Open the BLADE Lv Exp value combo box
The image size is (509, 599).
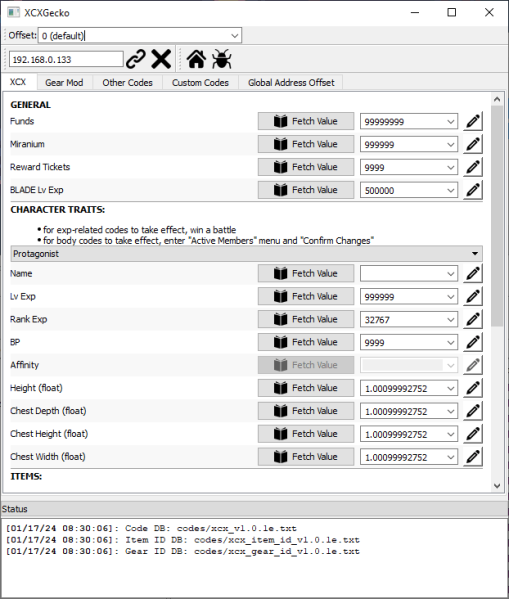409,190
